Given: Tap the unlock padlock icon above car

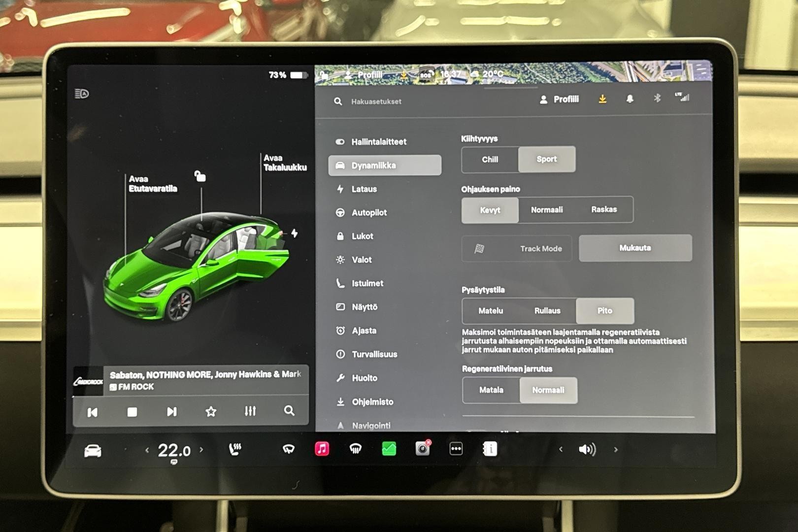Looking at the screenshot, I should pyautogui.click(x=200, y=176).
